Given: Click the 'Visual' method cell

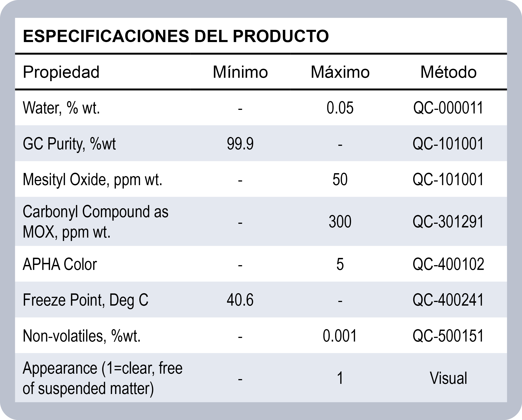Looking at the screenshot, I should pos(448,378).
